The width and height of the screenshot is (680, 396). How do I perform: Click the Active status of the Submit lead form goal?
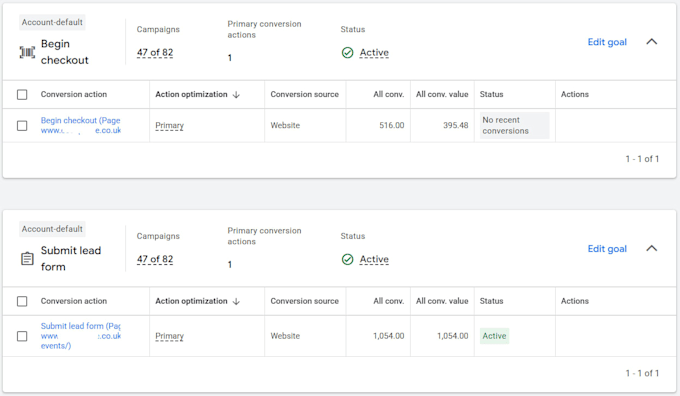pos(374,259)
